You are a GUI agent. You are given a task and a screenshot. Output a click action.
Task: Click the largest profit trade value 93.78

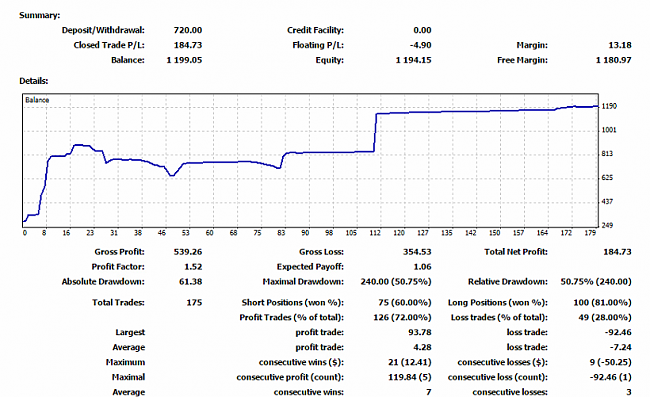420,332
